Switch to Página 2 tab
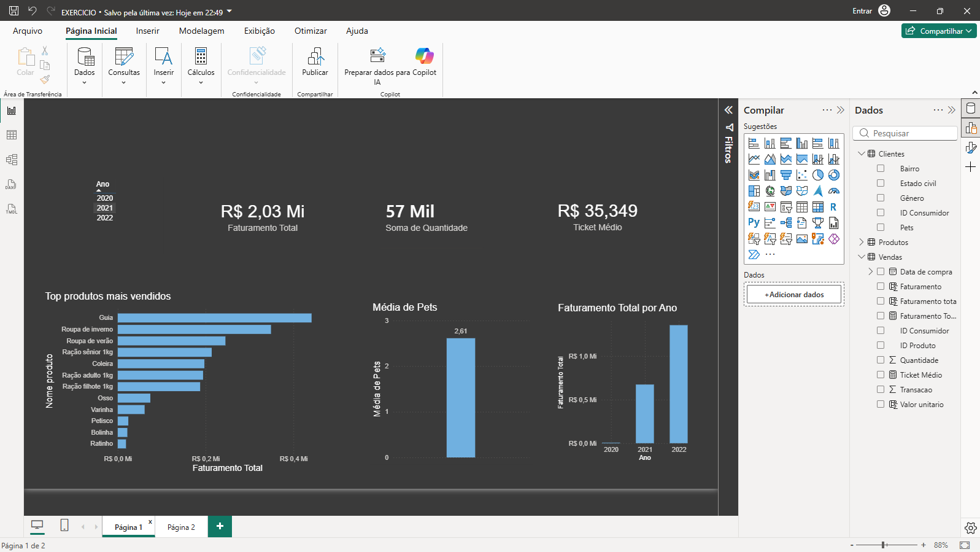Screen dimensions: 980x552 coord(181,527)
